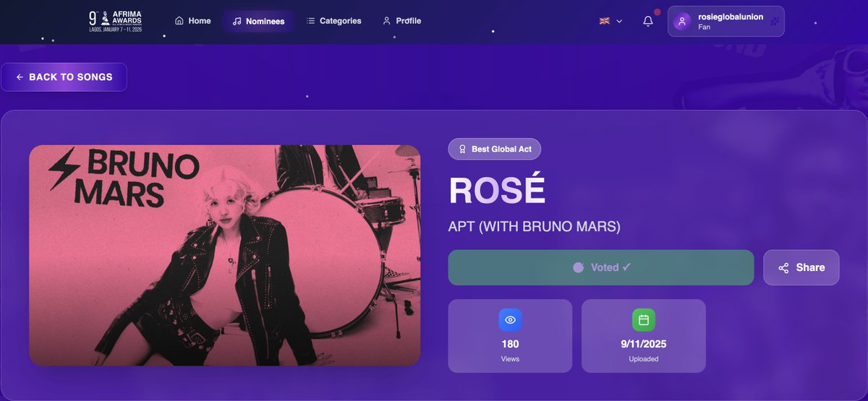Image resolution: width=868 pixels, height=401 pixels.
Task: Click the 9/11/2025 upload date
Action: coord(644,344)
